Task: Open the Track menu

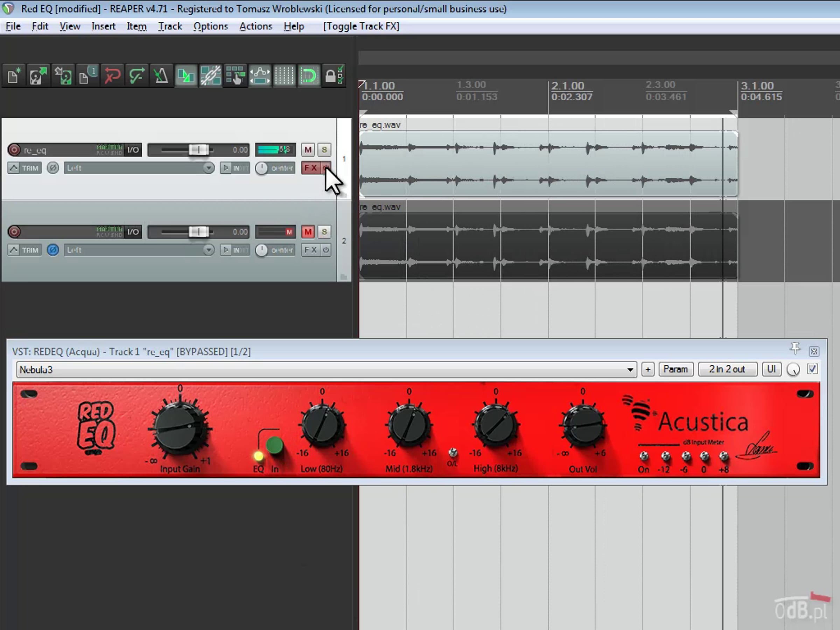Action: (x=170, y=26)
